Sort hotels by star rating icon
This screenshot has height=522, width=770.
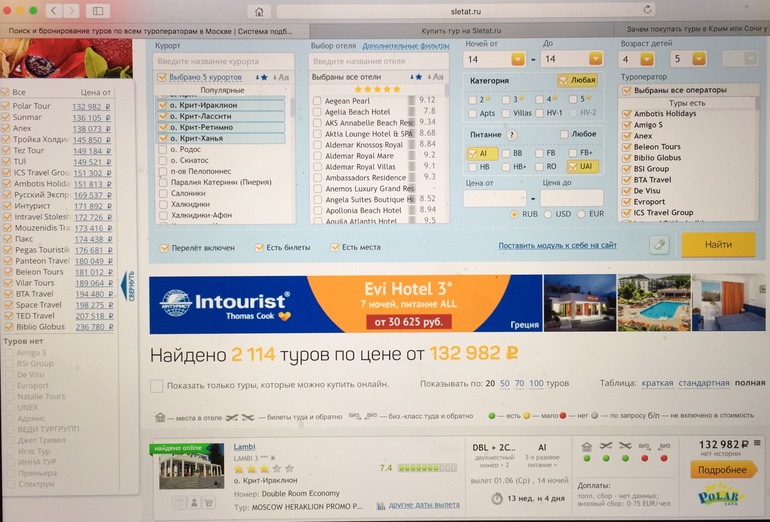(416, 77)
